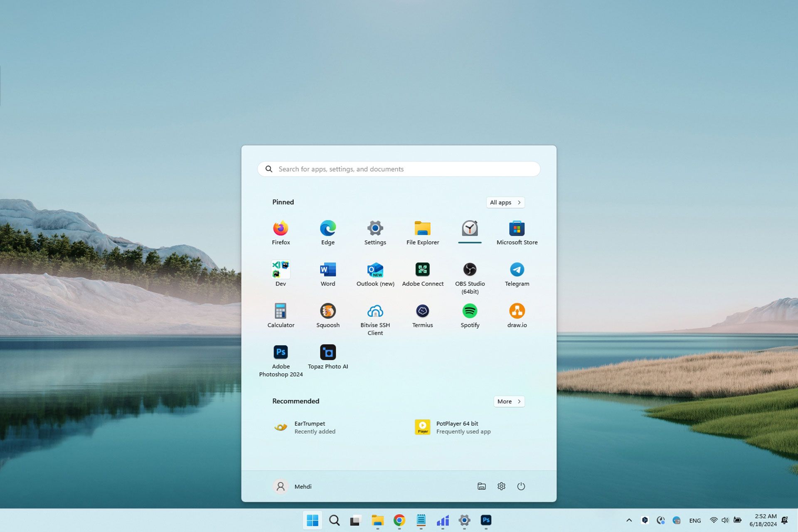Select the search input field

tap(399, 169)
